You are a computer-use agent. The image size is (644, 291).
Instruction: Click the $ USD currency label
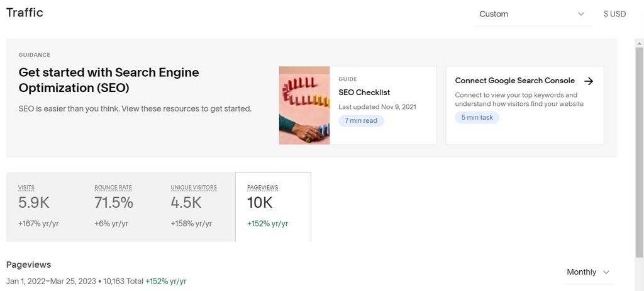614,14
